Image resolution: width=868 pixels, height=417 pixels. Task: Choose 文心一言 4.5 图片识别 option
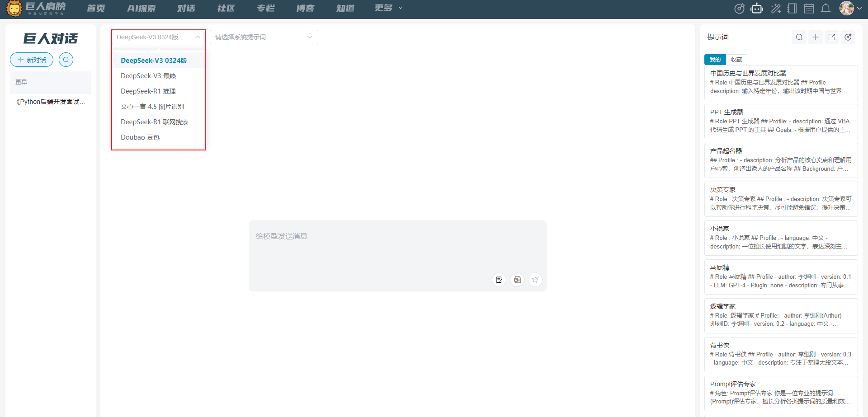click(158, 107)
